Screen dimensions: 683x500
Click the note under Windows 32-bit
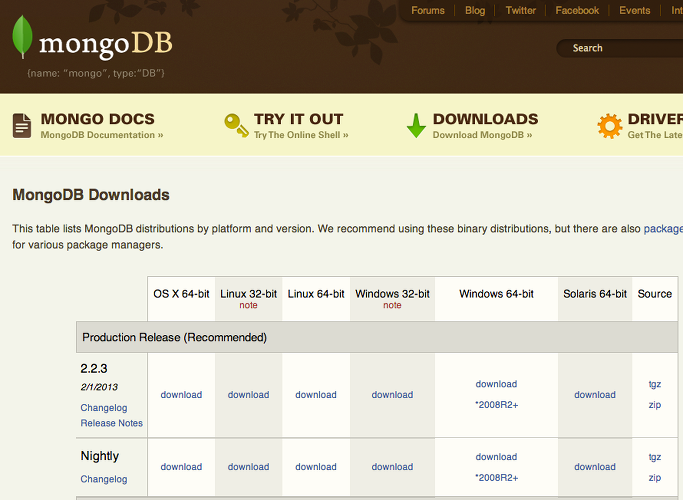tap(392, 305)
